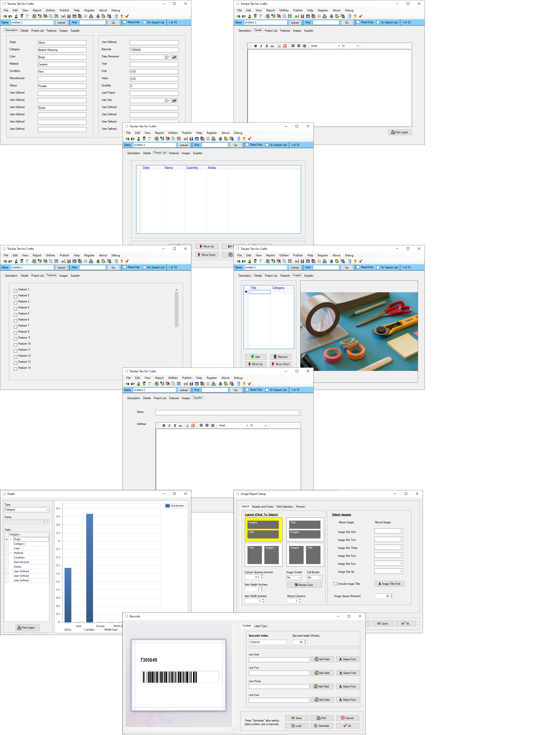
Task: Toggle bold in the Details text editor
Action: (255, 46)
